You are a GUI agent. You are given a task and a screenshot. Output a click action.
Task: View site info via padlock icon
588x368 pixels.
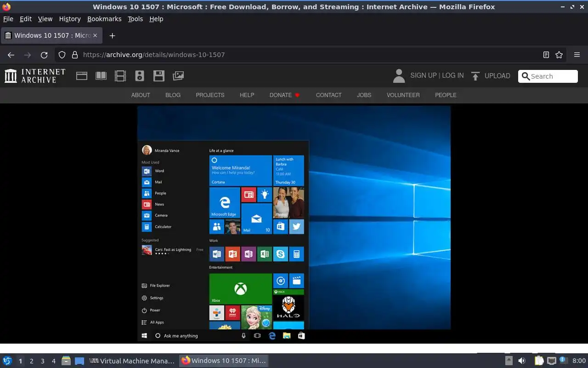coord(75,55)
